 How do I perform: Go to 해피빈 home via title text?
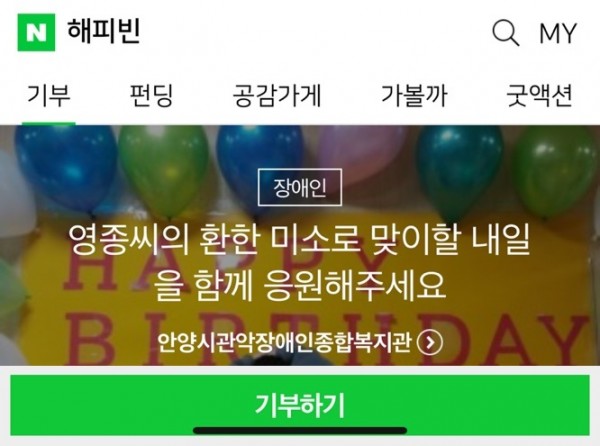tap(104, 31)
